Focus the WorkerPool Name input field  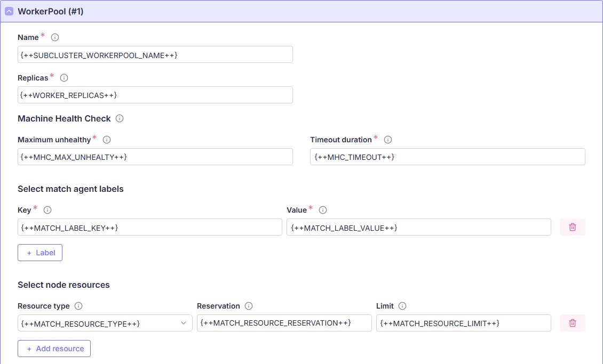tap(155, 54)
